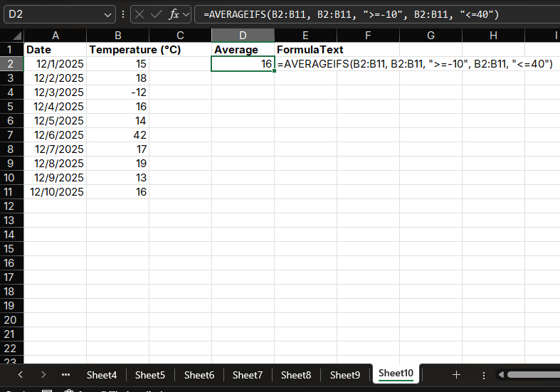Click the Select All corner triangle

pos(17,36)
